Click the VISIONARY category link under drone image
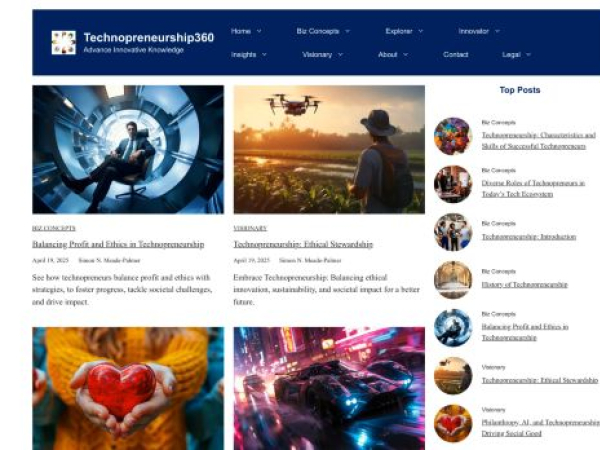This screenshot has width=600, height=450. pos(250,228)
